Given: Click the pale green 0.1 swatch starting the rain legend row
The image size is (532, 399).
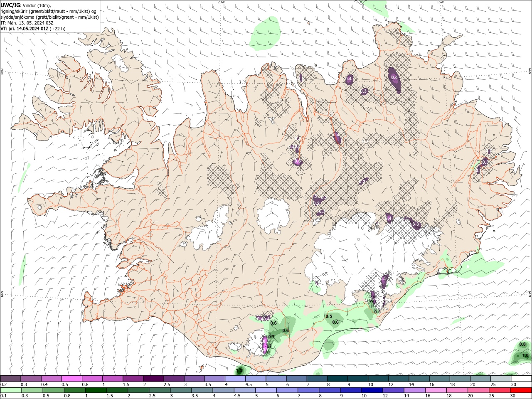Looking at the screenshot, I should (x=11, y=390).
